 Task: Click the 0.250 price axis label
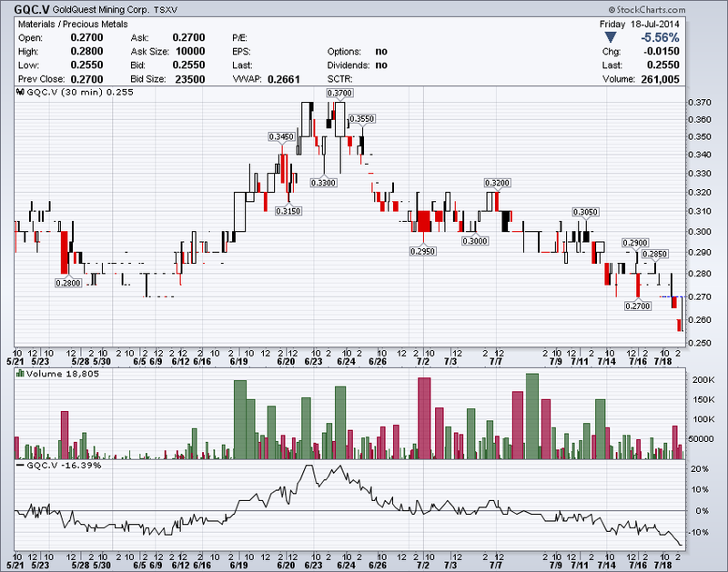coord(699,343)
